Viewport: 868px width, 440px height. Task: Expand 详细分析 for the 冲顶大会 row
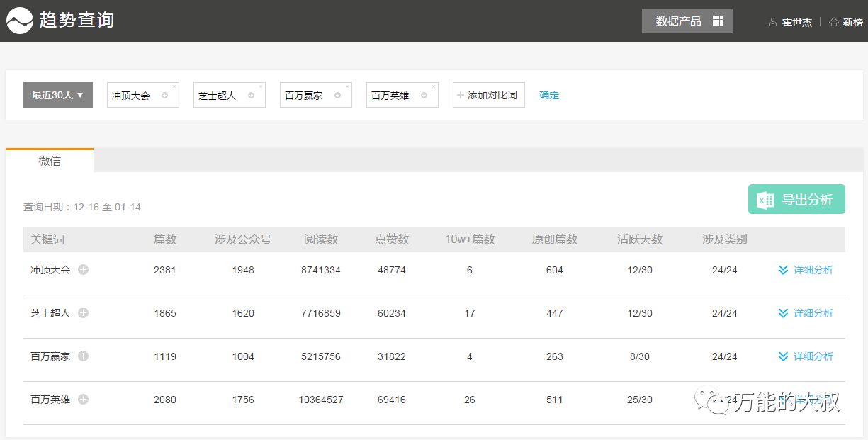806,270
